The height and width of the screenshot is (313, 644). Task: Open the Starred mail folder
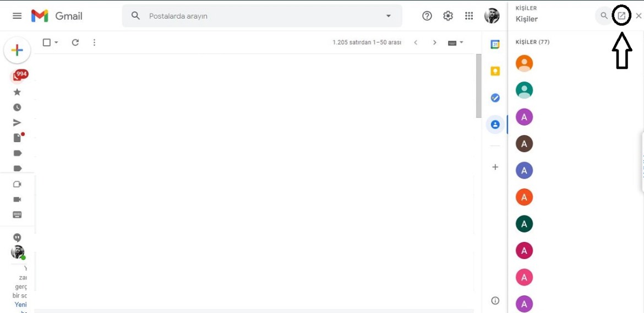tap(17, 92)
